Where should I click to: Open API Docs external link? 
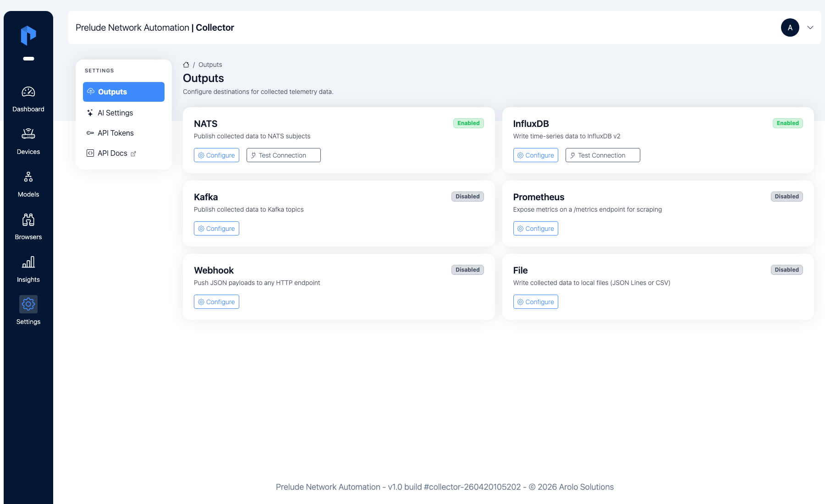[124, 153]
